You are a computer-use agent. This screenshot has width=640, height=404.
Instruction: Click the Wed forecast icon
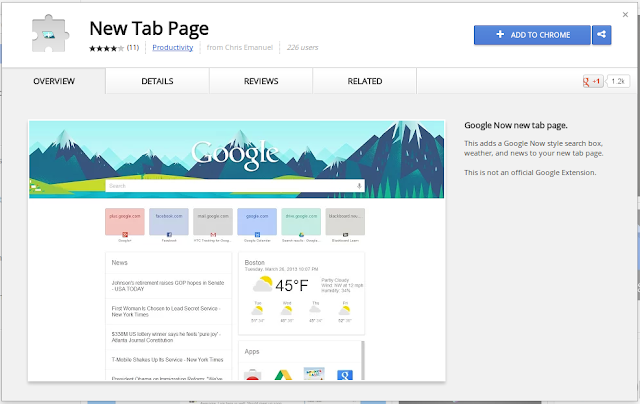[x=287, y=311]
